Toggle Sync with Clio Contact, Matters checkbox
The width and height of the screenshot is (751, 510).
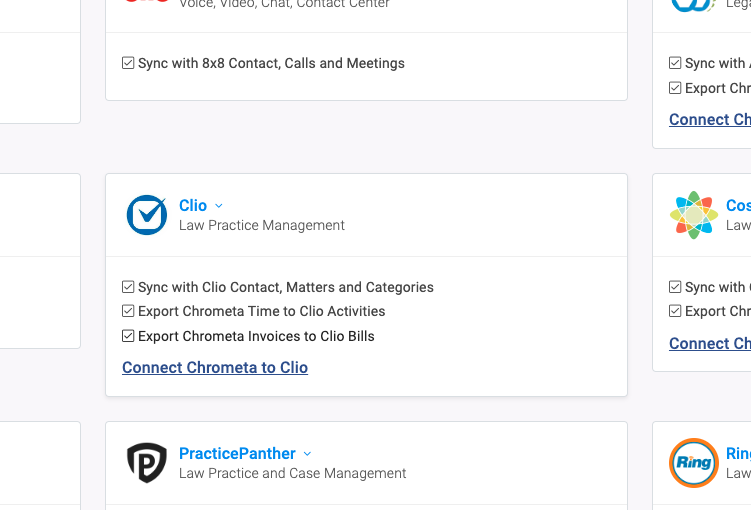click(x=128, y=287)
